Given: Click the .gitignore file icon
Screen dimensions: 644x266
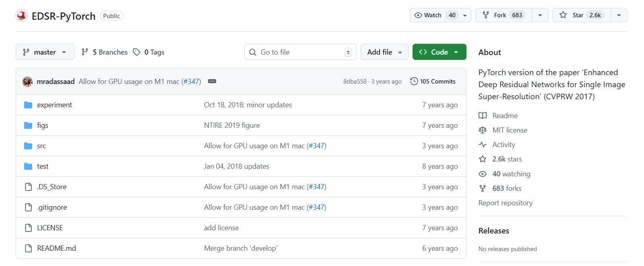Looking at the screenshot, I should click(x=28, y=207).
